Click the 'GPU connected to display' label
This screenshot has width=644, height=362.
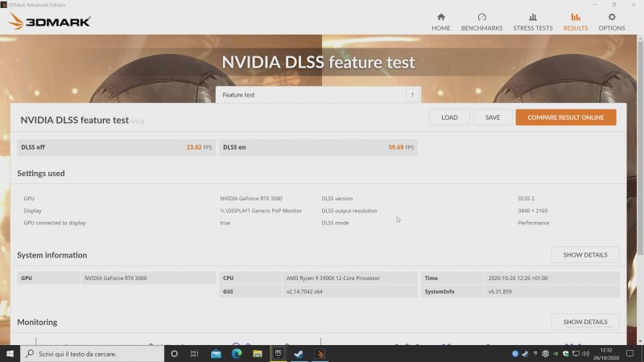click(x=55, y=223)
